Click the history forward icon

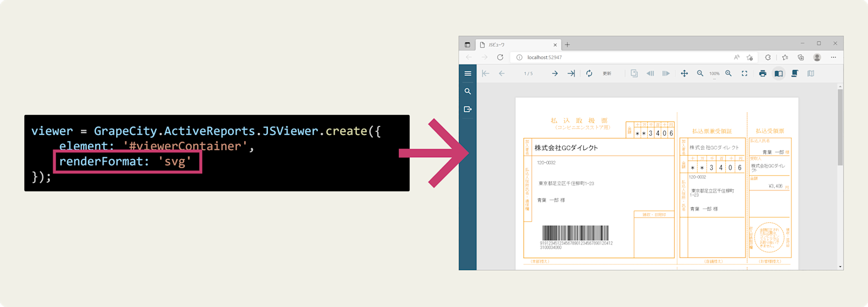[666, 74]
